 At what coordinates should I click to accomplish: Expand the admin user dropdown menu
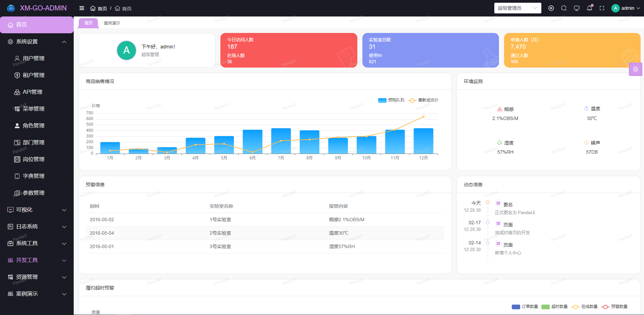pyautogui.click(x=626, y=8)
